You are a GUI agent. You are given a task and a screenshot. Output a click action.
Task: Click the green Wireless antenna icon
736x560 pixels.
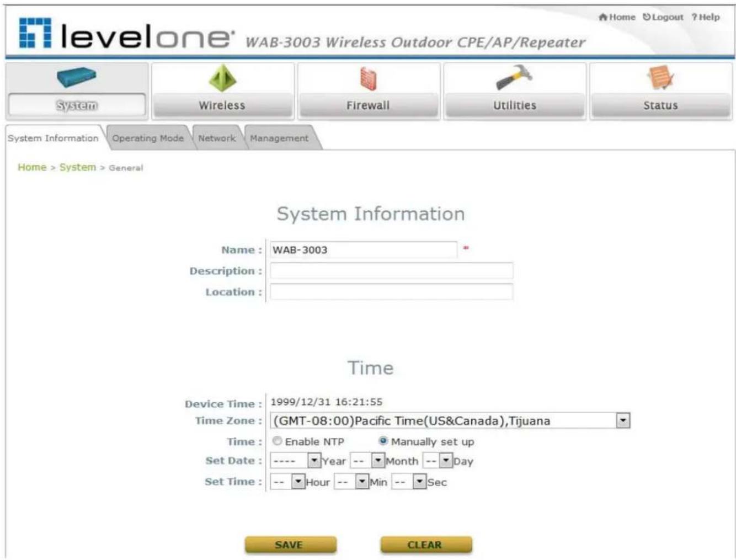coord(222,78)
